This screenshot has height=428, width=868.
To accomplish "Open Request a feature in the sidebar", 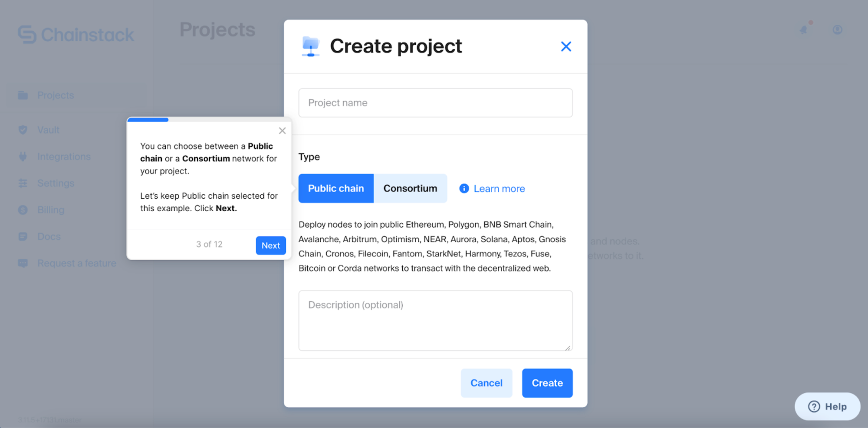I will [77, 263].
